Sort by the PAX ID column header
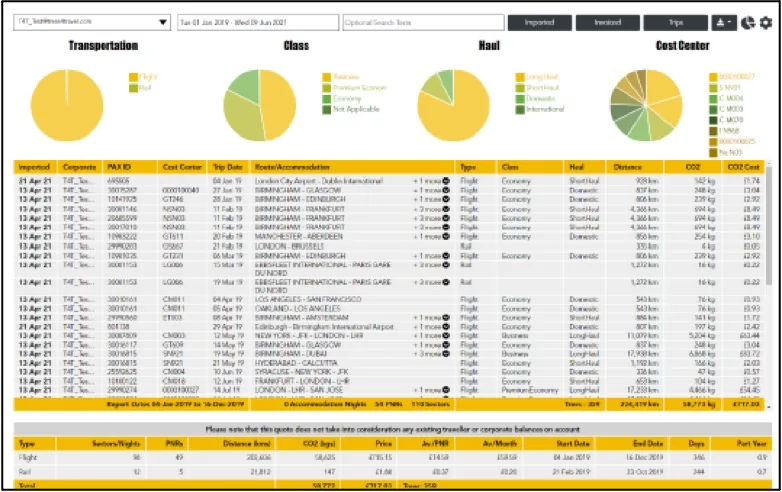This screenshot has height=492, width=782. pyautogui.click(x=130, y=167)
